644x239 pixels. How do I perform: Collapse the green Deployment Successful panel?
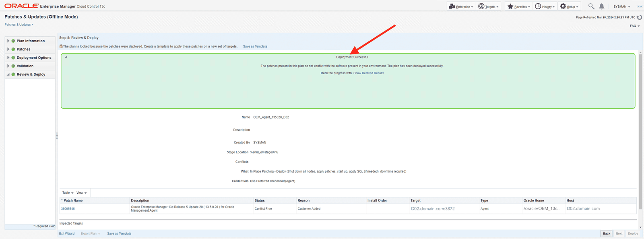pos(66,57)
